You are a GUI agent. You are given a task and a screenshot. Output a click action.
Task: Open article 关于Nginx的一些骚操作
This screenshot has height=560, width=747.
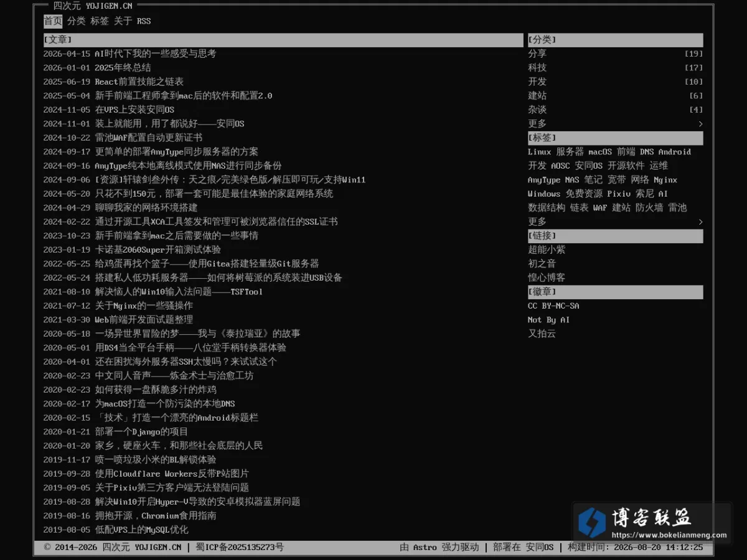tap(144, 306)
